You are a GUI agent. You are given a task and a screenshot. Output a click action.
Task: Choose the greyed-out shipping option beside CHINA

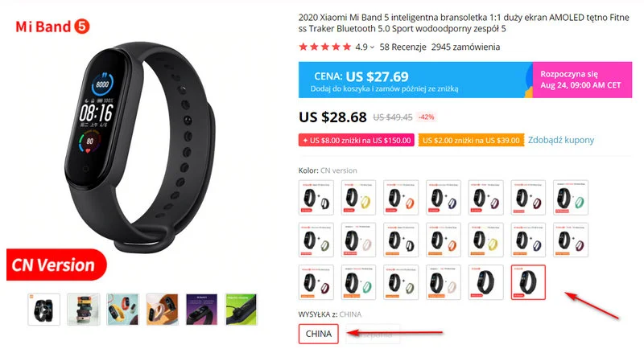[x=373, y=334]
